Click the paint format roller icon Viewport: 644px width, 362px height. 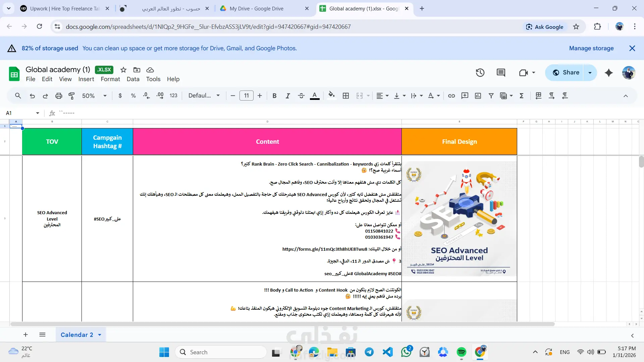tap(71, 96)
